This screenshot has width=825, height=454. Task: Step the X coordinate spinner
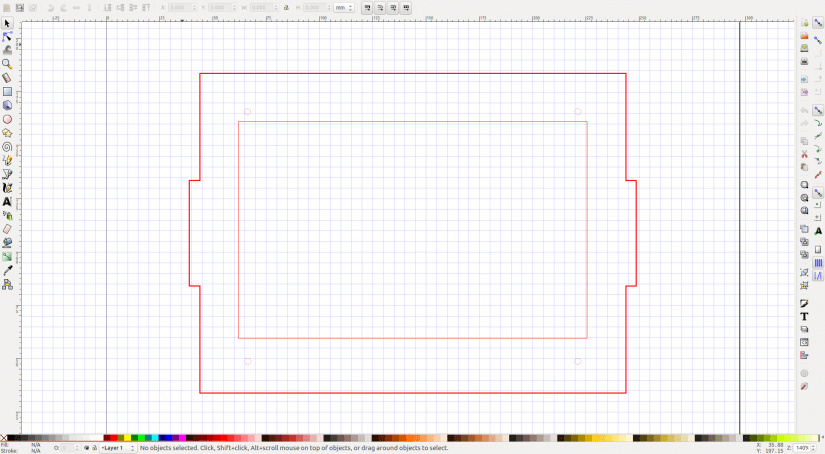[194, 8]
